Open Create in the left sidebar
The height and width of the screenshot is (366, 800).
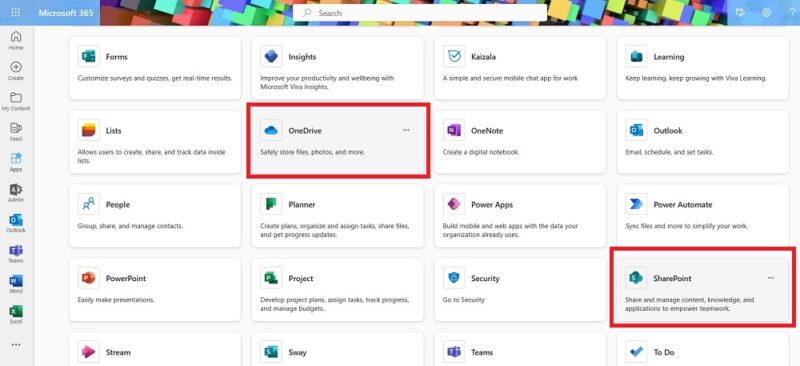pyautogui.click(x=16, y=71)
